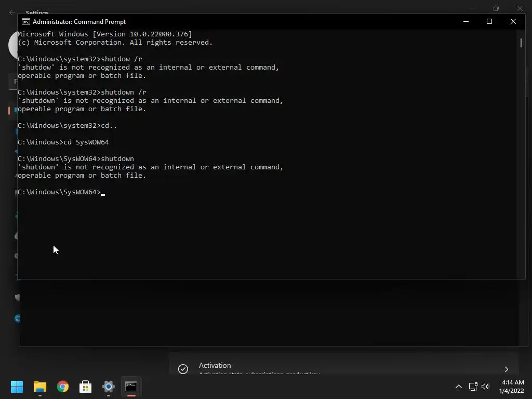Click the current C:\Windows\SysWOW64> prompt

point(59,192)
